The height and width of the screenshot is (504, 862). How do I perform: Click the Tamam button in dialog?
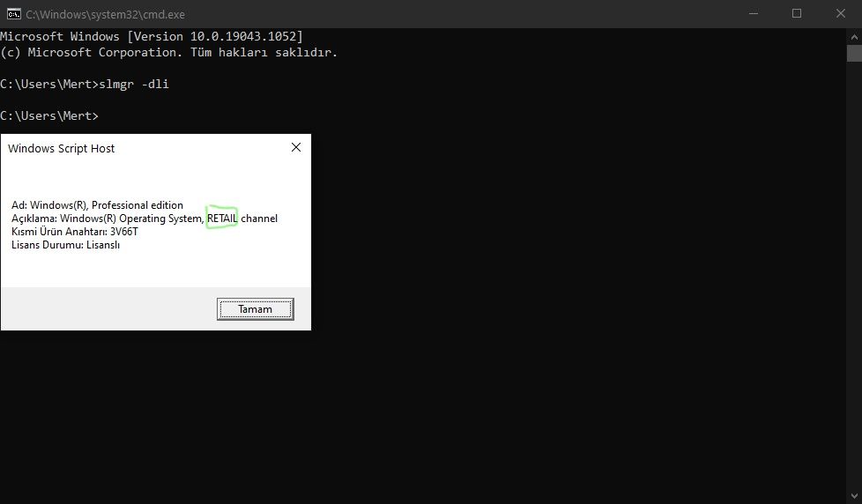coord(255,309)
